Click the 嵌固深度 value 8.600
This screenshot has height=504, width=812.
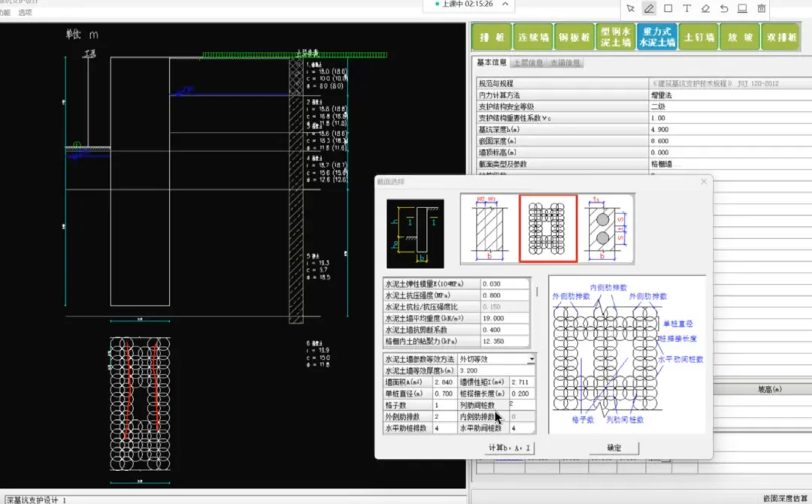coord(730,141)
